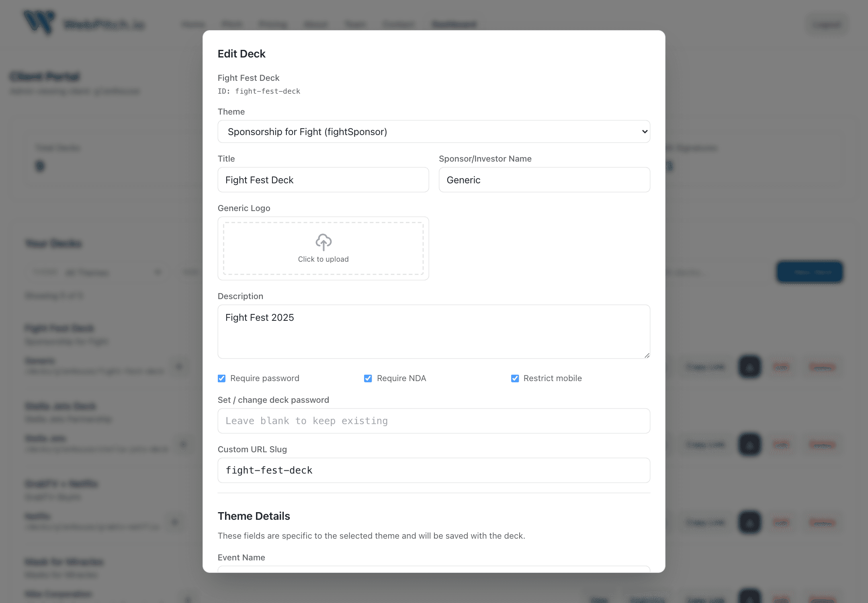Screen dimensions: 868x603
Task: Click the QR code icon on the Stella Jets Deck row
Action: (x=749, y=444)
